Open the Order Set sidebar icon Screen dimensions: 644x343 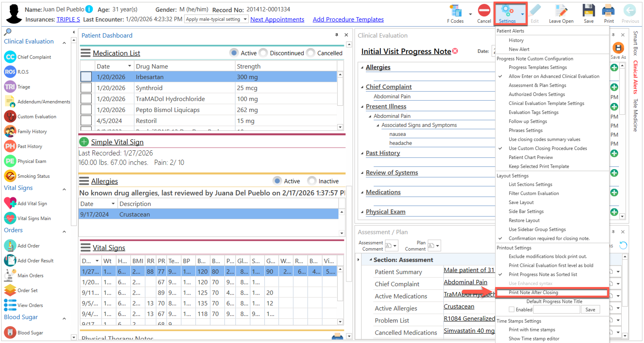10,290
